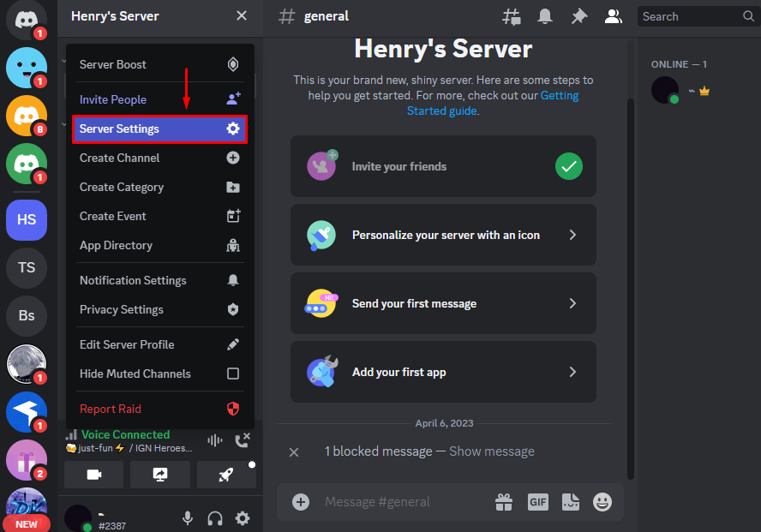Select Edit Server Profile
This screenshot has height=532, width=761.
[x=159, y=344]
